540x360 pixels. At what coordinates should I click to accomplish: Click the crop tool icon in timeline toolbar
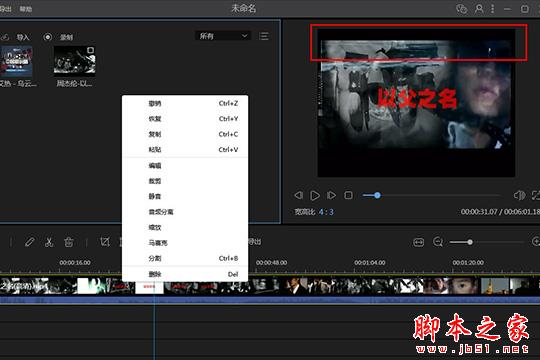click(105, 242)
